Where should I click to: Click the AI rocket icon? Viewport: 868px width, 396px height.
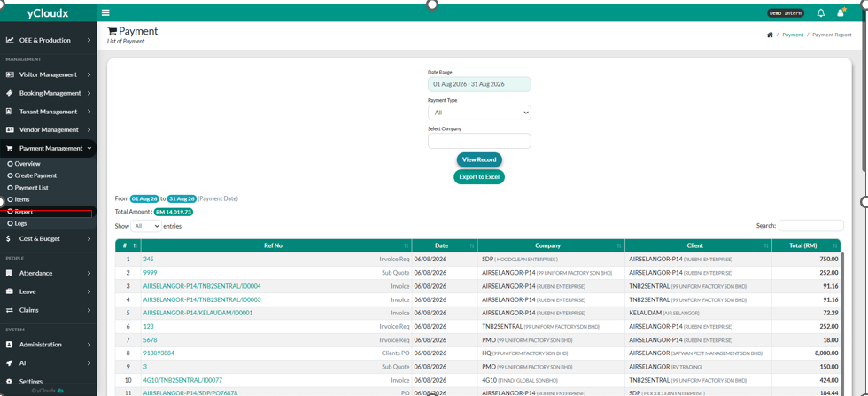coord(10,363)
